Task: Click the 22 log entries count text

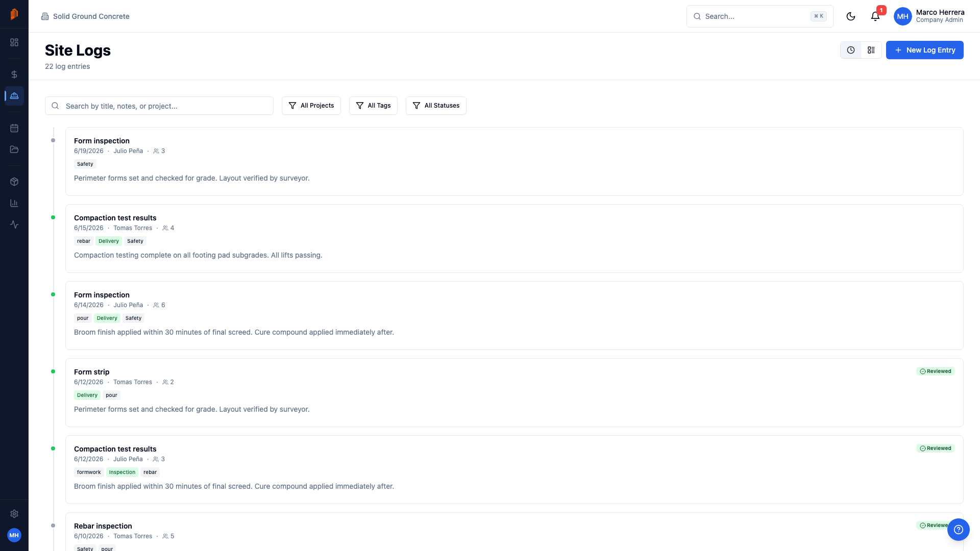Action: [67, 66]
